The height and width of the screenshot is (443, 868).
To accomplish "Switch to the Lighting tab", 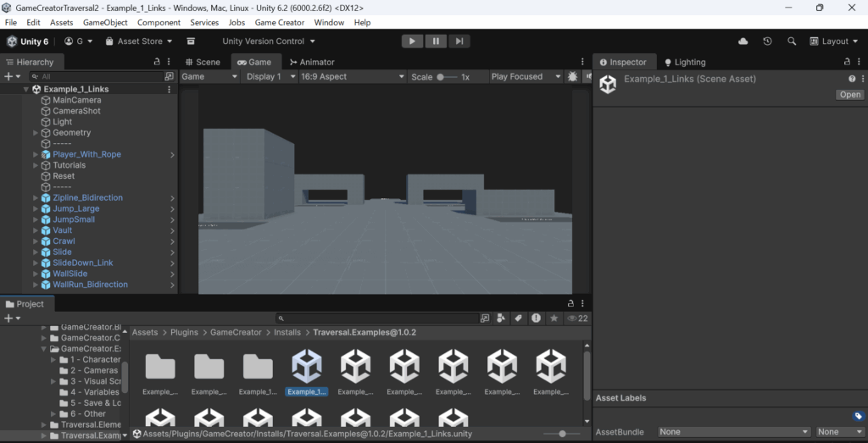I will click(x=684, y=62).
